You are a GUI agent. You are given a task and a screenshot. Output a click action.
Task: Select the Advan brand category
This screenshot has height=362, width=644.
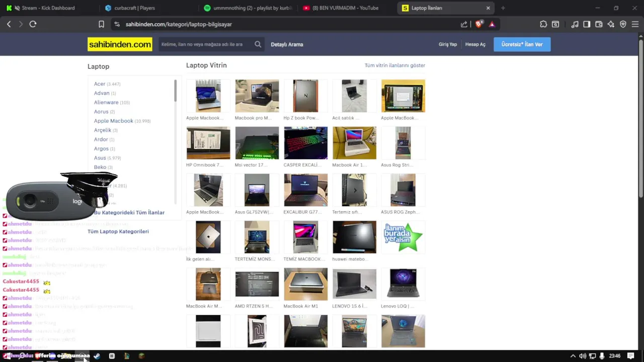[x=102, y=93]
